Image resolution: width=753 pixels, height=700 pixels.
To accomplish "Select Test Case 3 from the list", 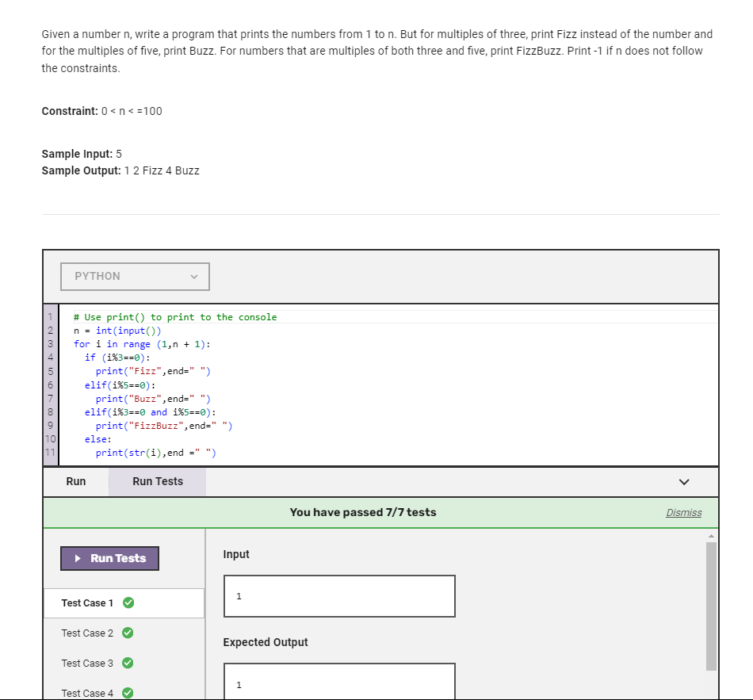I will pos(87,663).
